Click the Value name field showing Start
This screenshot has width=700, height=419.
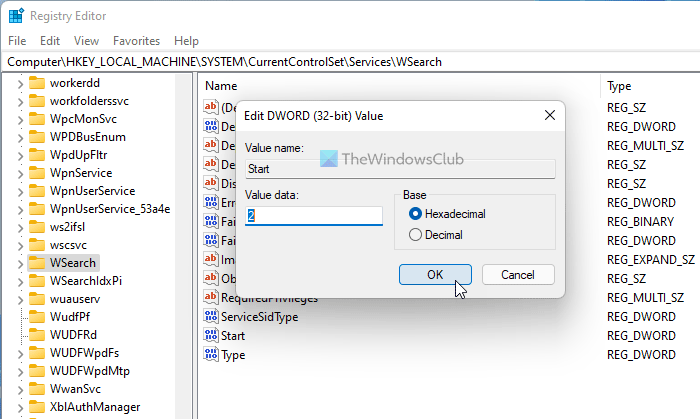(400, 169)
